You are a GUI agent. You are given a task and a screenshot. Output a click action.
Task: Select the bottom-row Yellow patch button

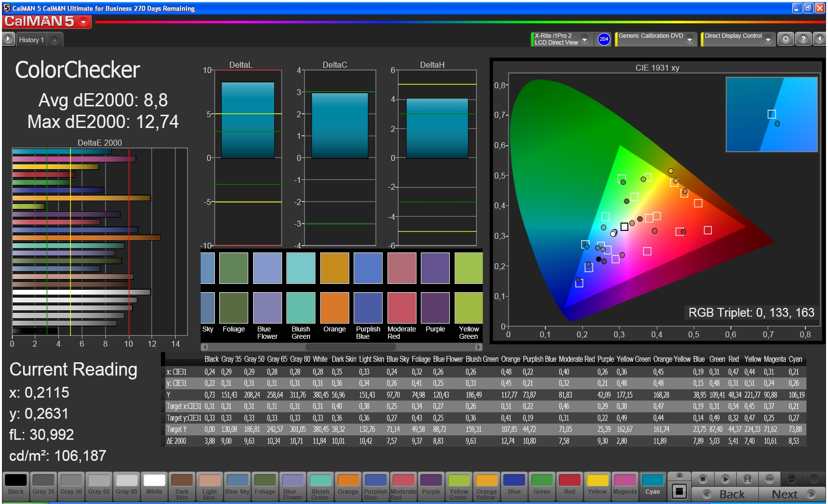click(x=597, y=486)
